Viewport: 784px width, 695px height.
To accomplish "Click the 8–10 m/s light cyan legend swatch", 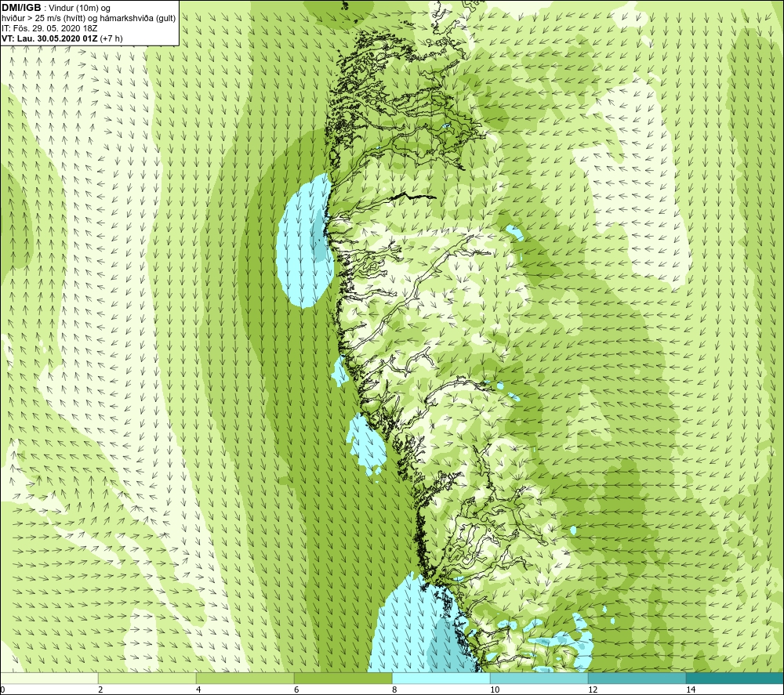I will pos(441,678).
